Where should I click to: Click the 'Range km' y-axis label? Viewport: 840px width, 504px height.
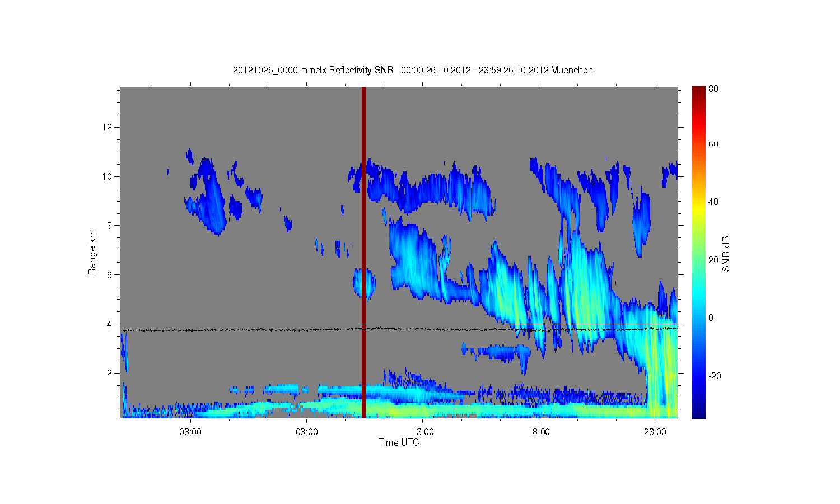tap(92, 253)
